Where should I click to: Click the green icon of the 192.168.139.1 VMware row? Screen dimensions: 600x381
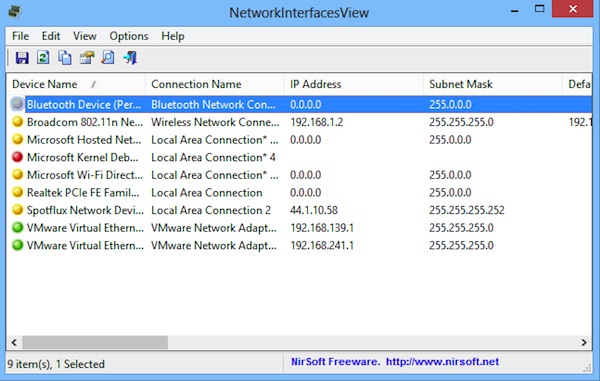coord(17,227)
